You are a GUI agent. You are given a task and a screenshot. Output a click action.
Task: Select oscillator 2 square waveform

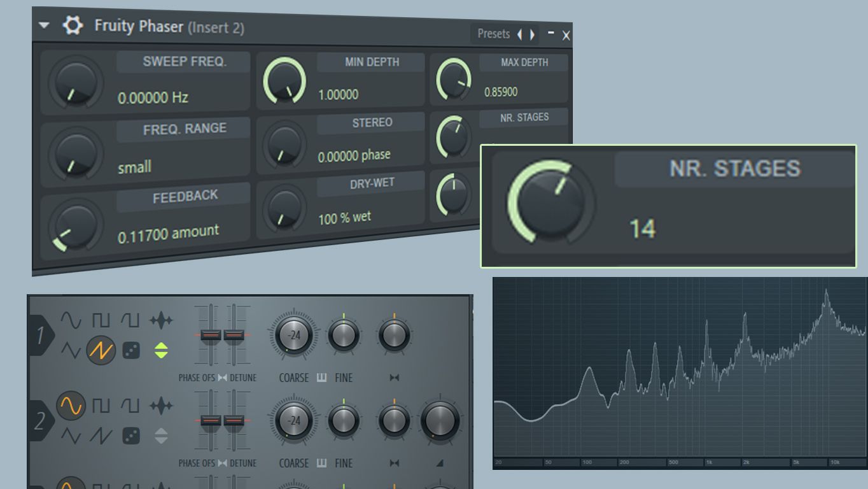tap(101, 405)
